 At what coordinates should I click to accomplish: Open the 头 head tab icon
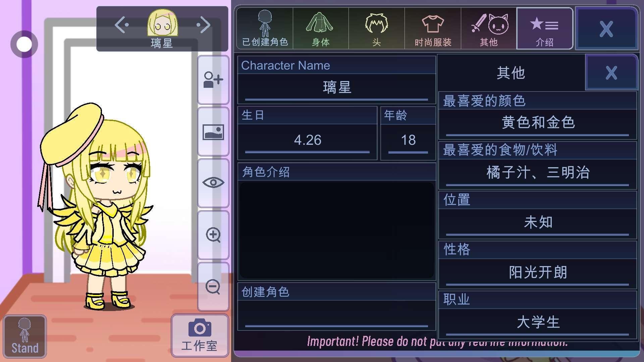[377, 29]
